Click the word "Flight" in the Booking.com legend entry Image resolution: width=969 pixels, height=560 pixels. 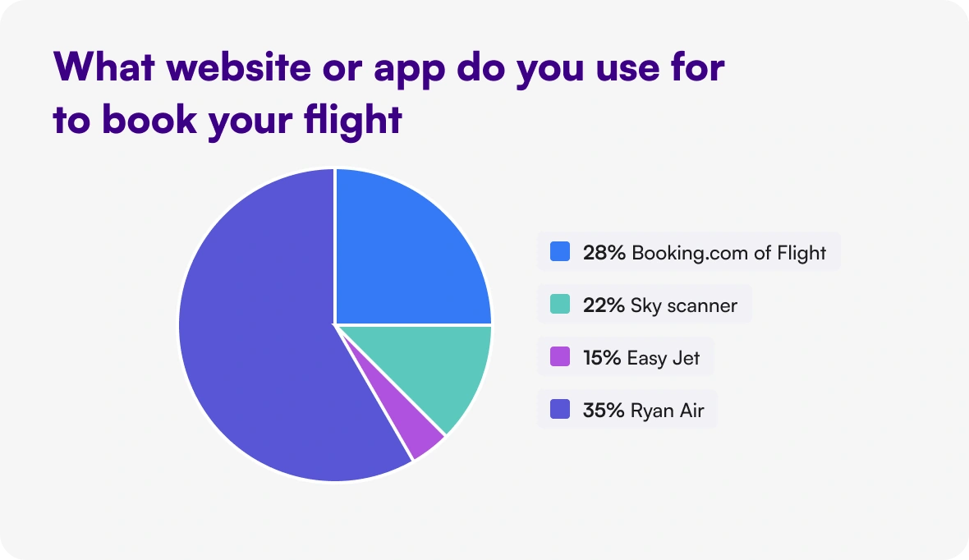[801, 252]
